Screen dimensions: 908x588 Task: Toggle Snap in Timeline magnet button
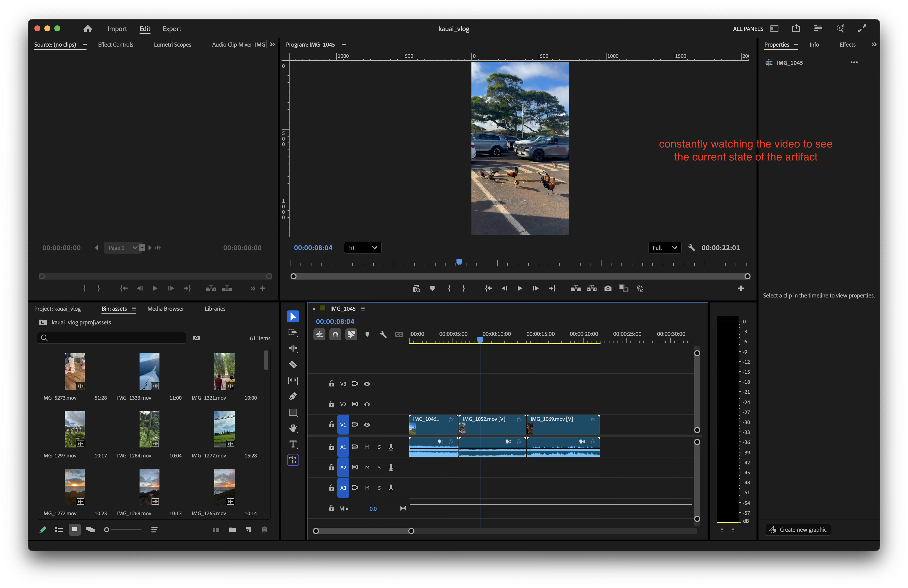335,335
